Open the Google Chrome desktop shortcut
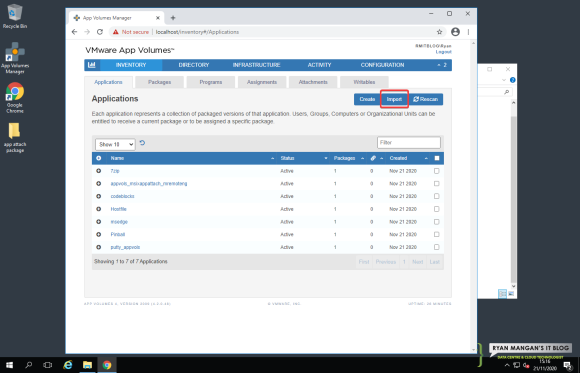 point(15,98)
